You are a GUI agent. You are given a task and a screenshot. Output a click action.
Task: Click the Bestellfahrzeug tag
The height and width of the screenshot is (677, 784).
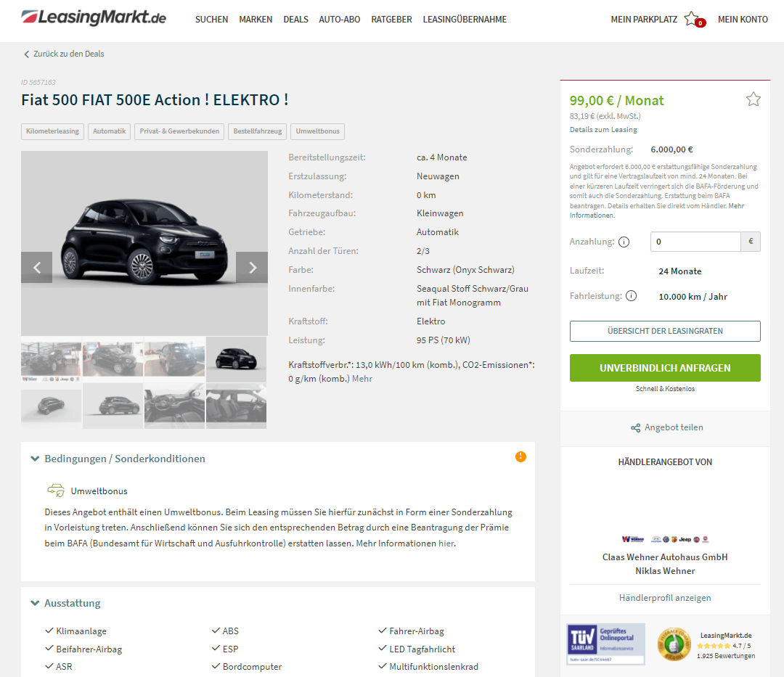258,131
